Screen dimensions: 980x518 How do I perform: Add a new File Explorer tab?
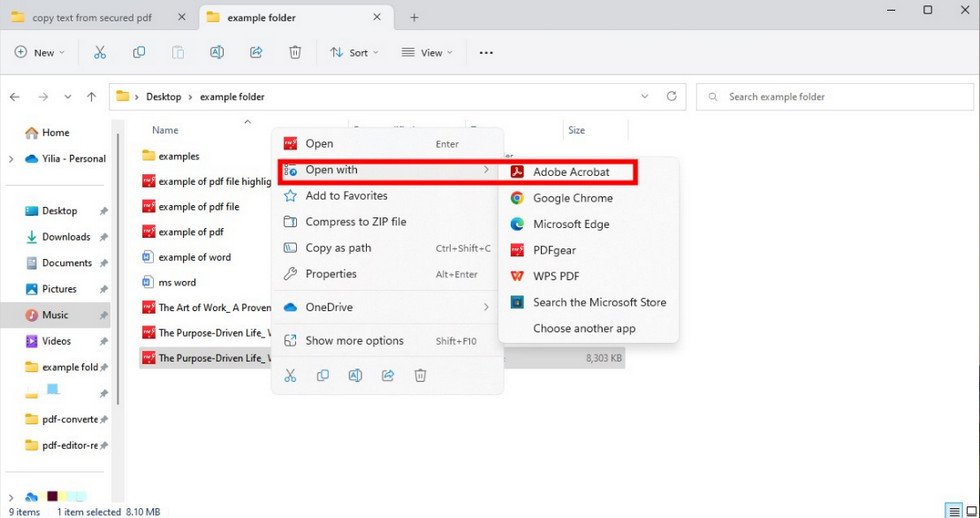click(414, 17)
